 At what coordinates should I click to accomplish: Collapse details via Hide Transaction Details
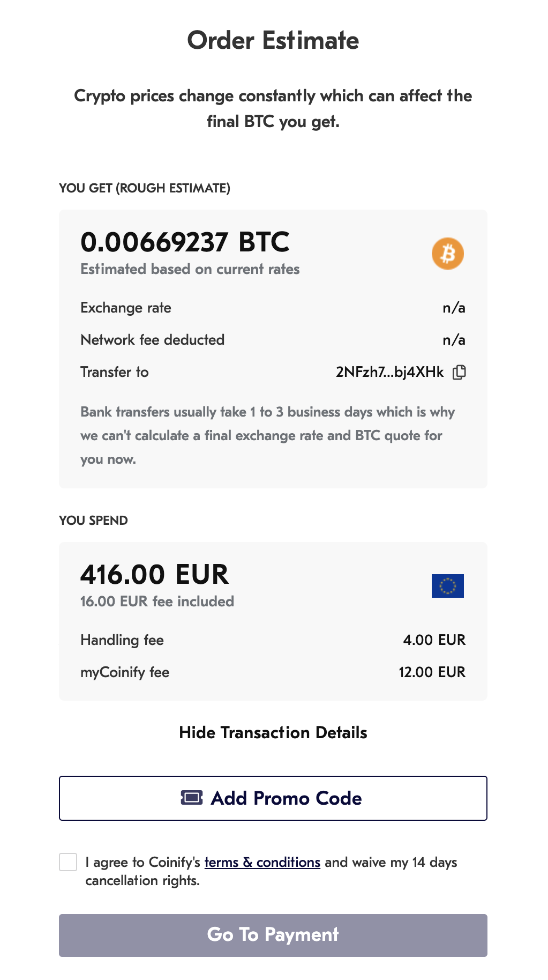click(273, 732)
